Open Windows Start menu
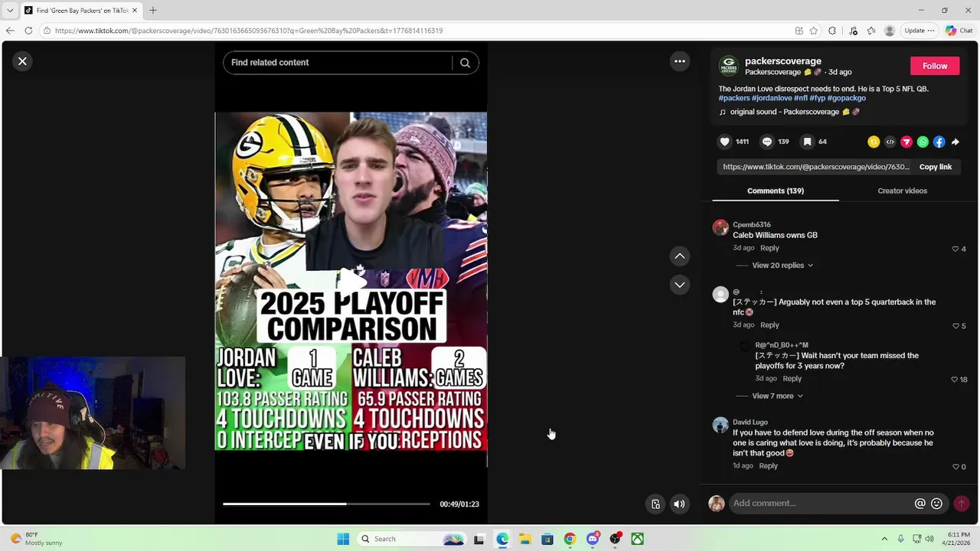Screen dimensions: 980x551 click(343, 539)
